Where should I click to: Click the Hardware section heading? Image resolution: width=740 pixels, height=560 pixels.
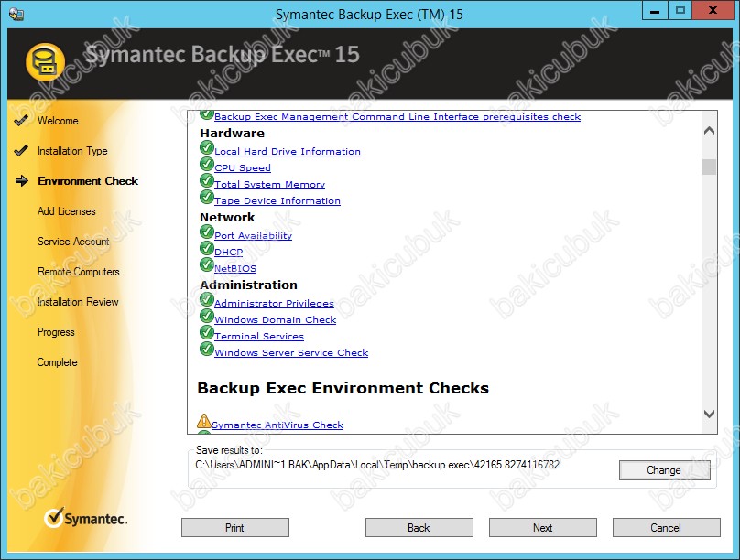(233, 133)
